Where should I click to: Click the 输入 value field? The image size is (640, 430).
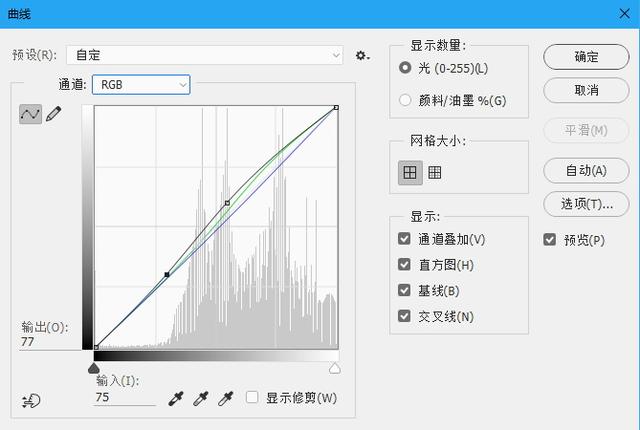coord(125,397)
